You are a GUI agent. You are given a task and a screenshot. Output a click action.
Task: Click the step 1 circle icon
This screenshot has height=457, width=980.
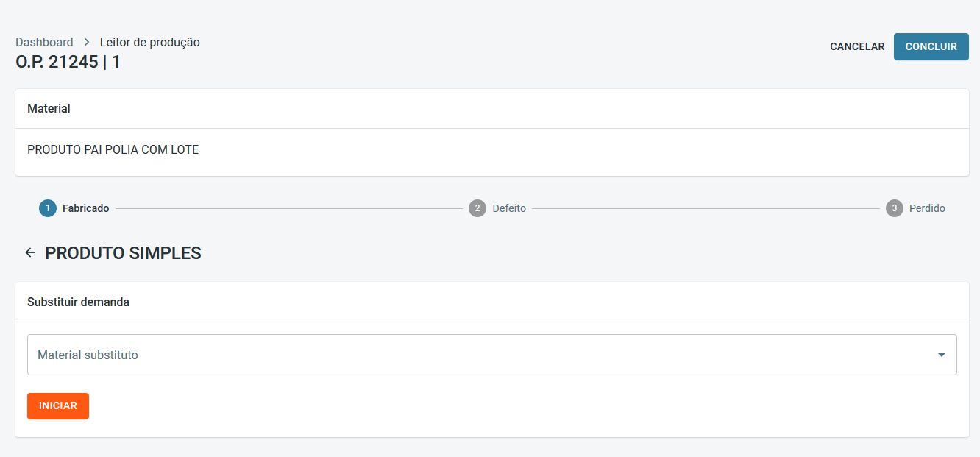[x=47, y=208]
